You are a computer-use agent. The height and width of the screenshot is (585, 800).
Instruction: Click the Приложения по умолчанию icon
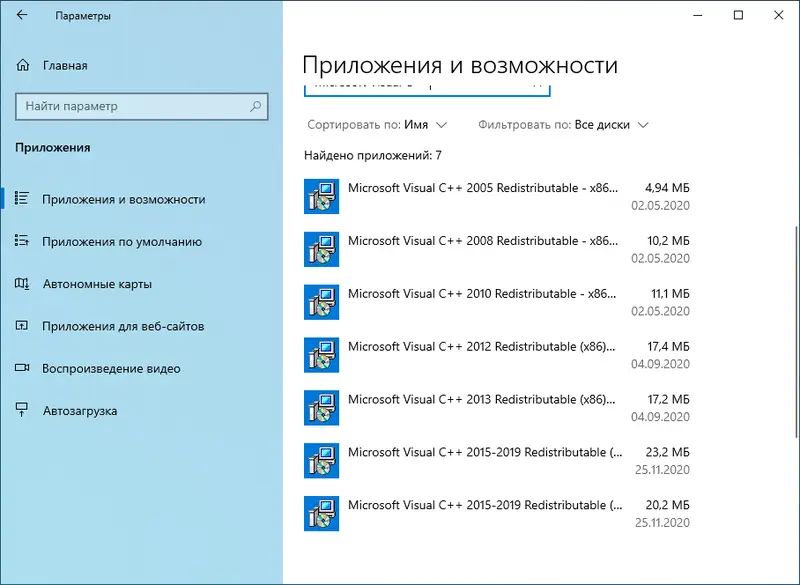(21, 240)
